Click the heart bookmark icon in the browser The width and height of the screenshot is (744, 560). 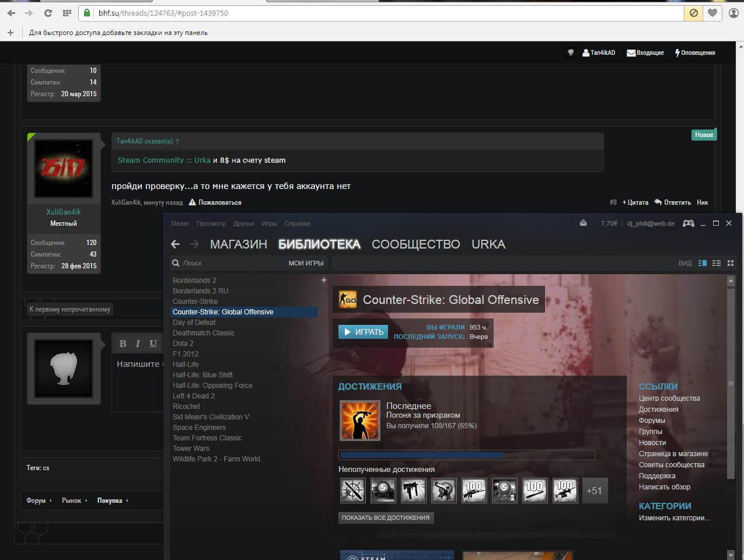(x=712, y=13)
